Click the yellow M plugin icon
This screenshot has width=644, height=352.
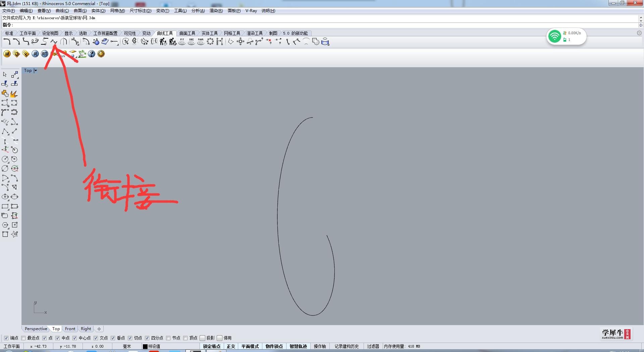point(7,54)
